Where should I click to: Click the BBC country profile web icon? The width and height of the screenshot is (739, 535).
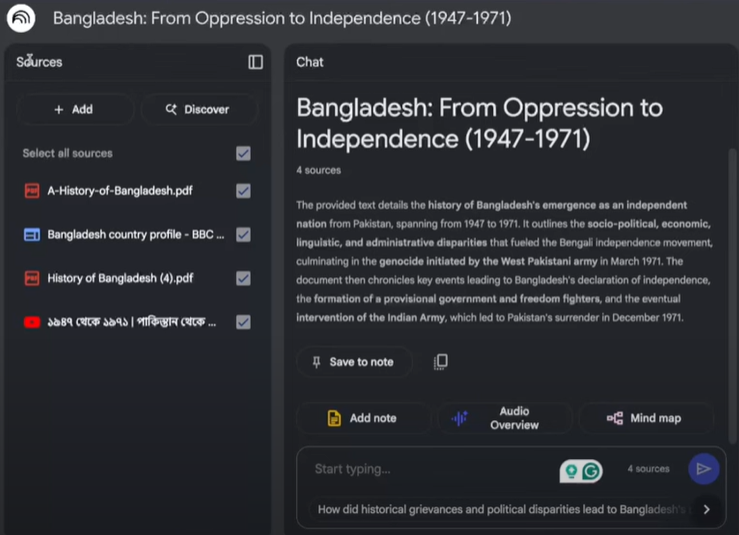32,235
